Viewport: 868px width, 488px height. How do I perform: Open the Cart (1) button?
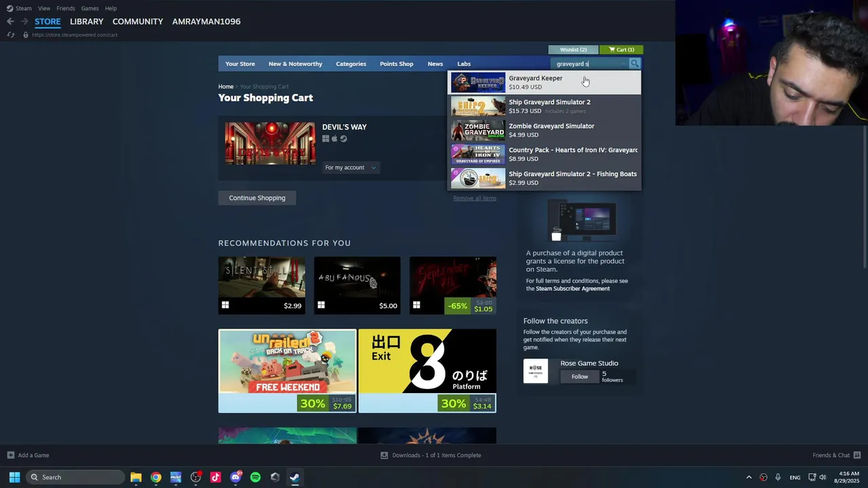(x=621, y=49)
